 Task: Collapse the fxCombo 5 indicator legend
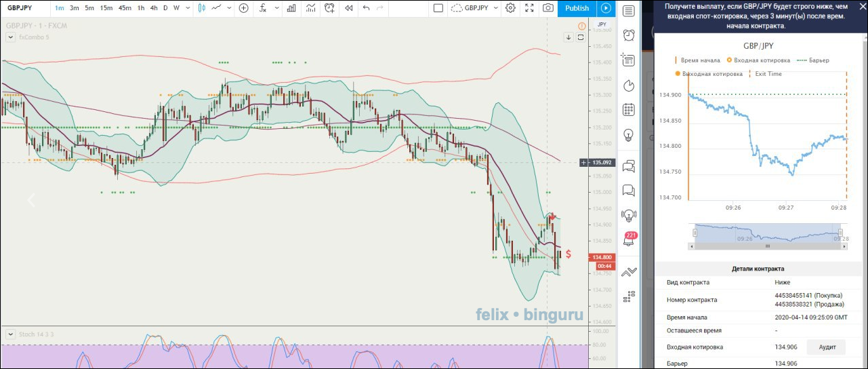click(9, 37)
